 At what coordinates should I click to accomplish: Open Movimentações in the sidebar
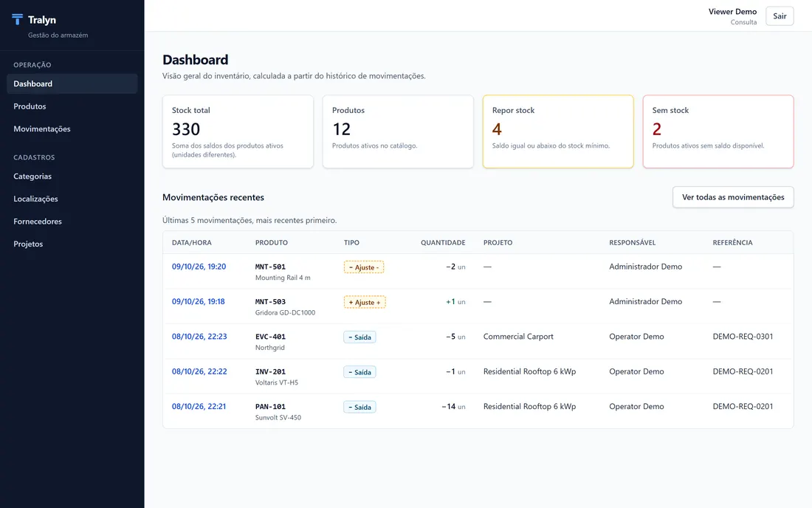pos(72,129)
